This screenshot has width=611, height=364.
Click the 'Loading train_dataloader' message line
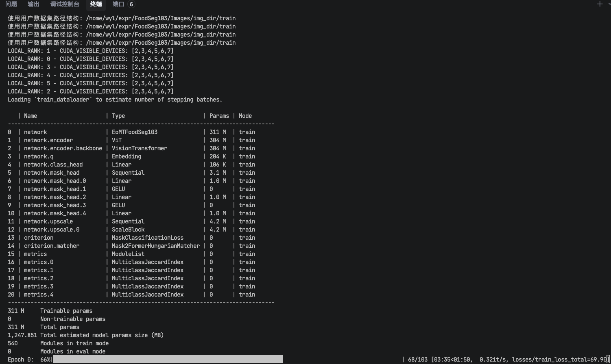click(115, 100)
